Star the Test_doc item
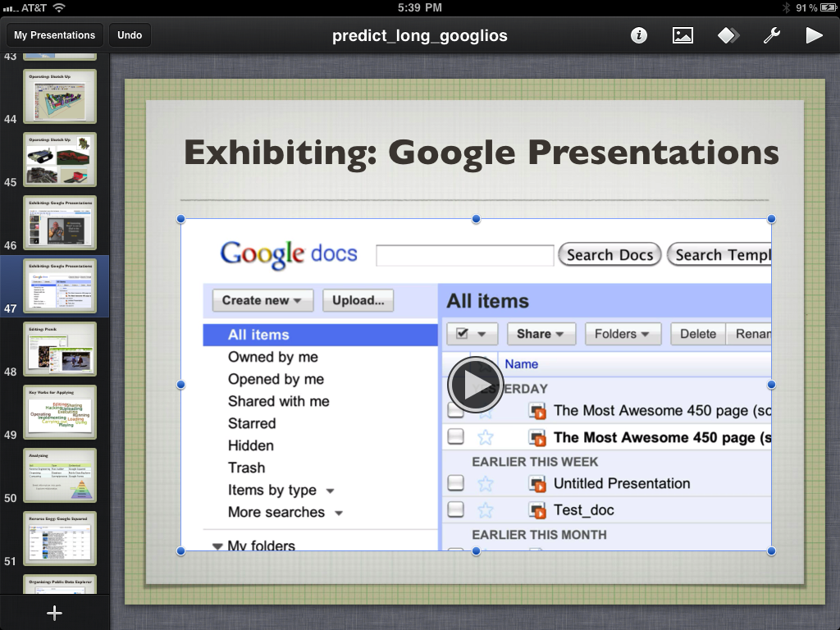Viewport: 840px width, 630px height. tap(486, 510)
